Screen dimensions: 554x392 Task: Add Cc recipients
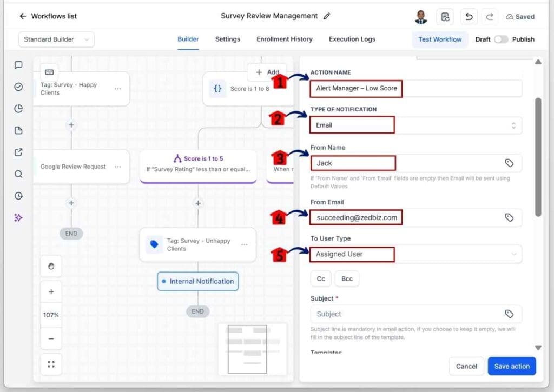(321, 278)
